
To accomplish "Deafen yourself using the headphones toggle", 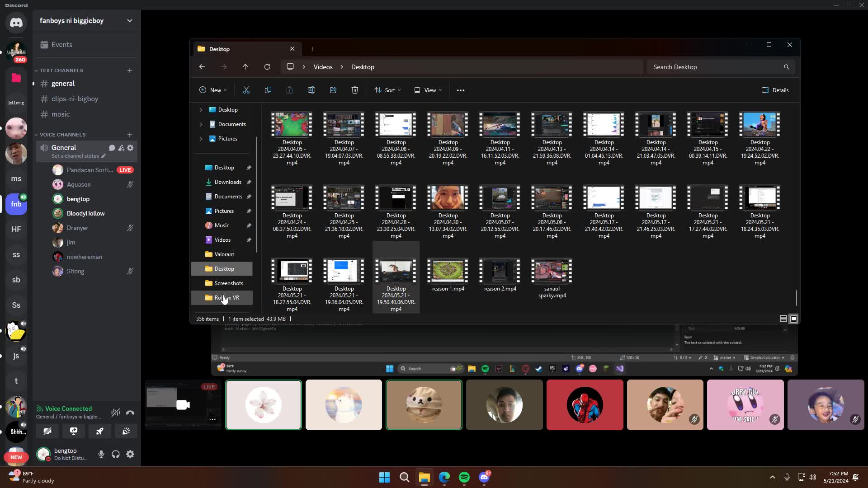I will [115, 454].
